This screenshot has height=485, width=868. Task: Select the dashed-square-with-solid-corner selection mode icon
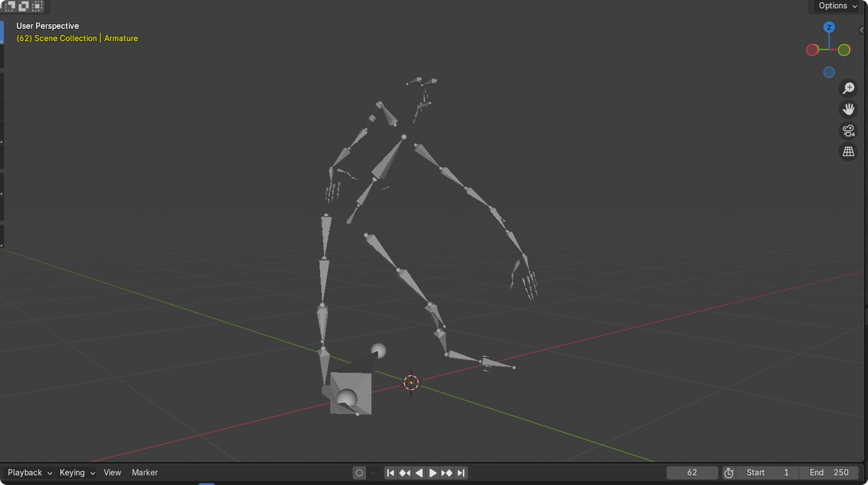(10, 6)
